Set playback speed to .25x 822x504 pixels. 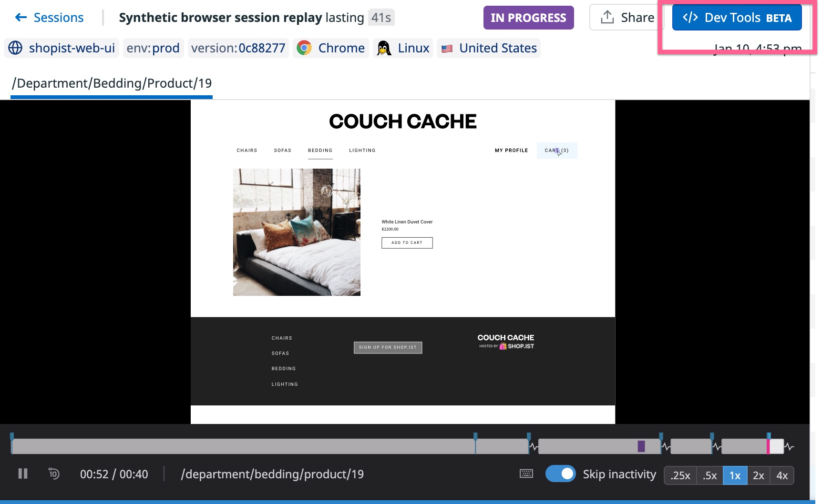point(680,475)
